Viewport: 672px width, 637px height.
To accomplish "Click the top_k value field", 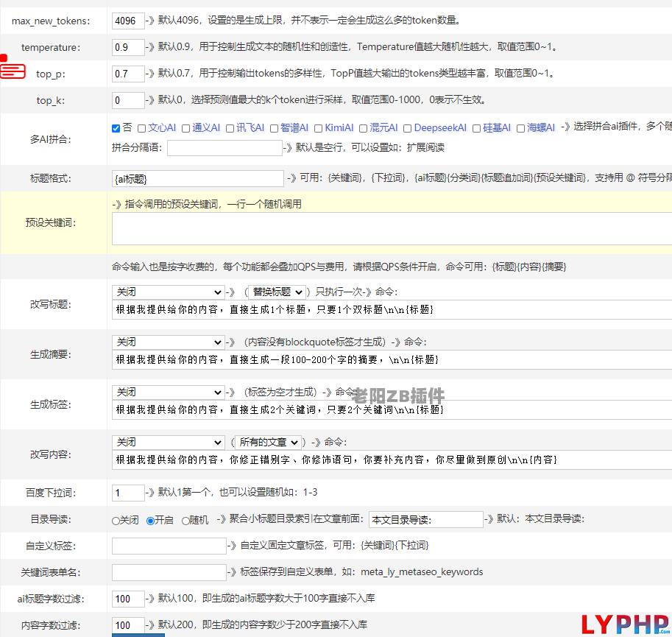I will click(128, 100).
